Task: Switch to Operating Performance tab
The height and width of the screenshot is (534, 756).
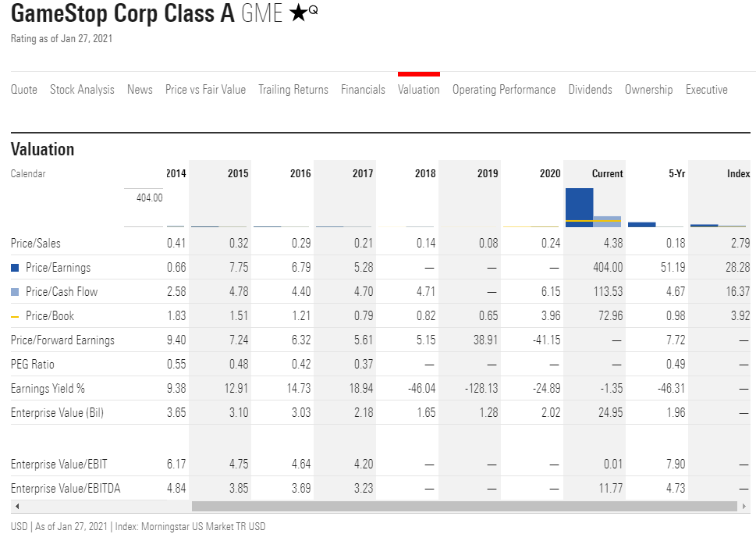Action: [x=504, y=90]
